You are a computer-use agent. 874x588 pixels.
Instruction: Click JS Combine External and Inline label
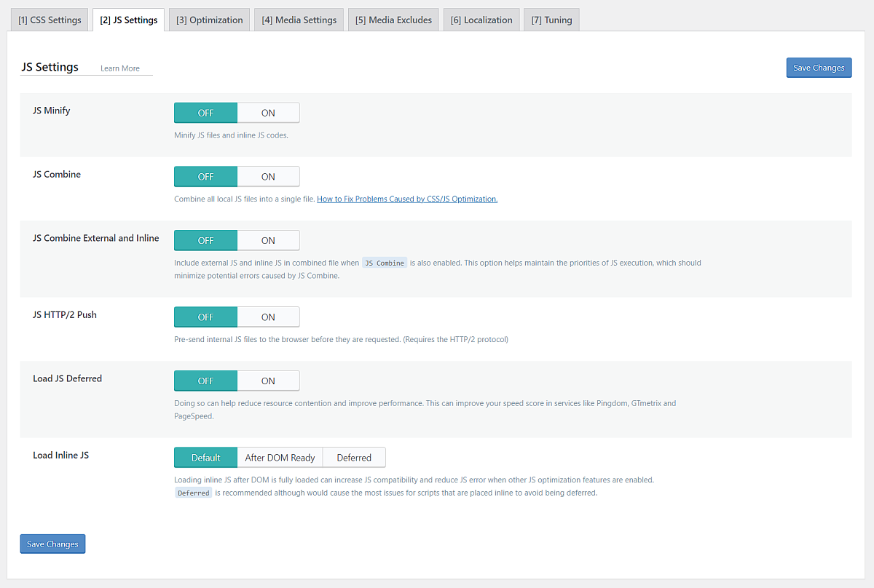[x=95, y=238]
